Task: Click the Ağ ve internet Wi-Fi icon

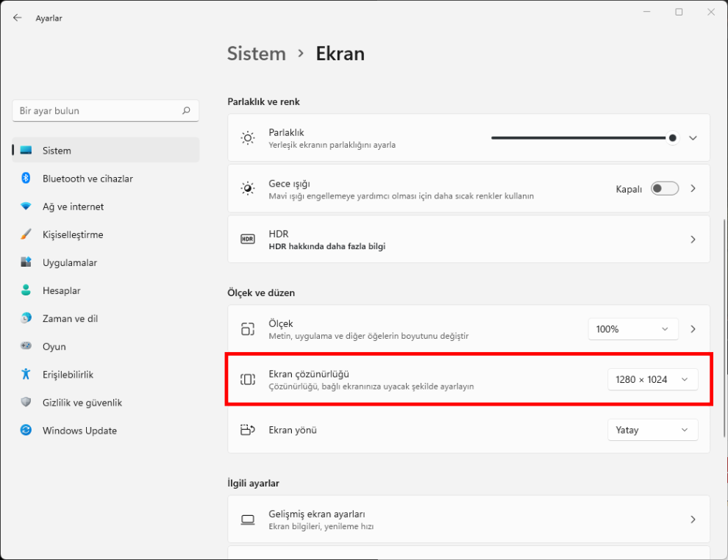Action: click(26, 207)
